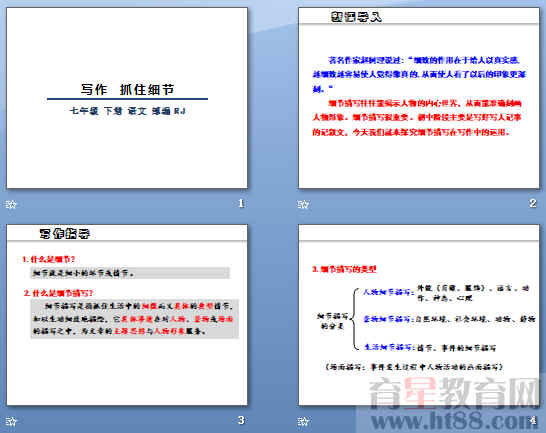Image resolution: width=546 pixels, height=433 pixels.
Task: Click the blue quoted paragraph on slide 2
Action: point(419,75)
